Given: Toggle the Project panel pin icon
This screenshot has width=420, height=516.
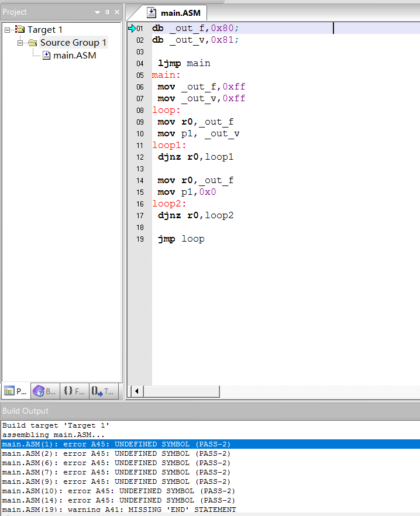Looking at the screenshot, I should pyautogui.click(x=107, y=12).
